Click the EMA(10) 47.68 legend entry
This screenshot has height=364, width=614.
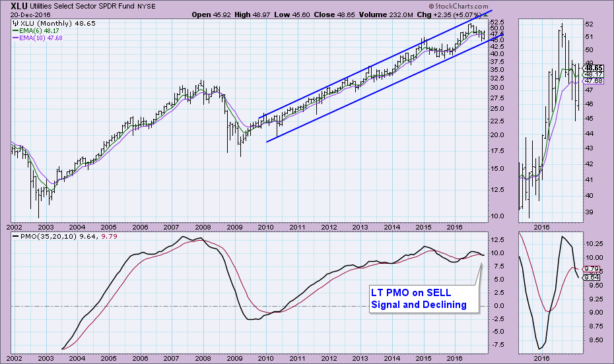(x=41, y=38)
